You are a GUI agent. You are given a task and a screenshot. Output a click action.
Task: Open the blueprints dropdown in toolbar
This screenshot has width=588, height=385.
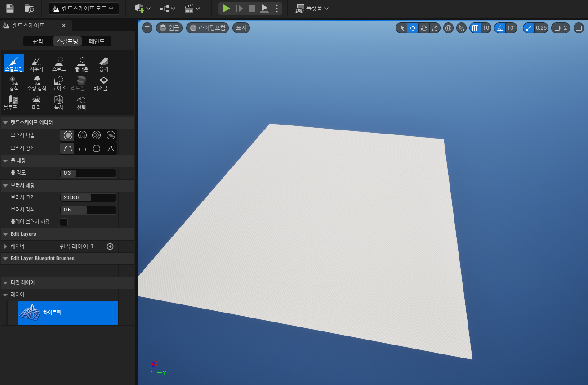coord(168,8)
